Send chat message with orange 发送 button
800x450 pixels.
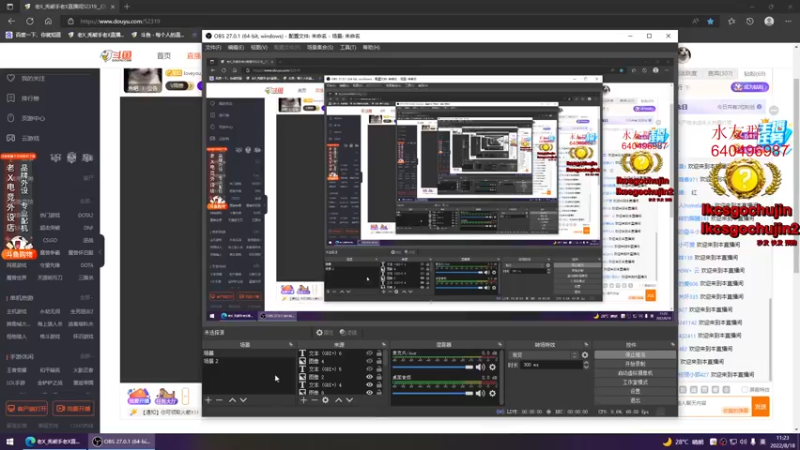point(761,407)
